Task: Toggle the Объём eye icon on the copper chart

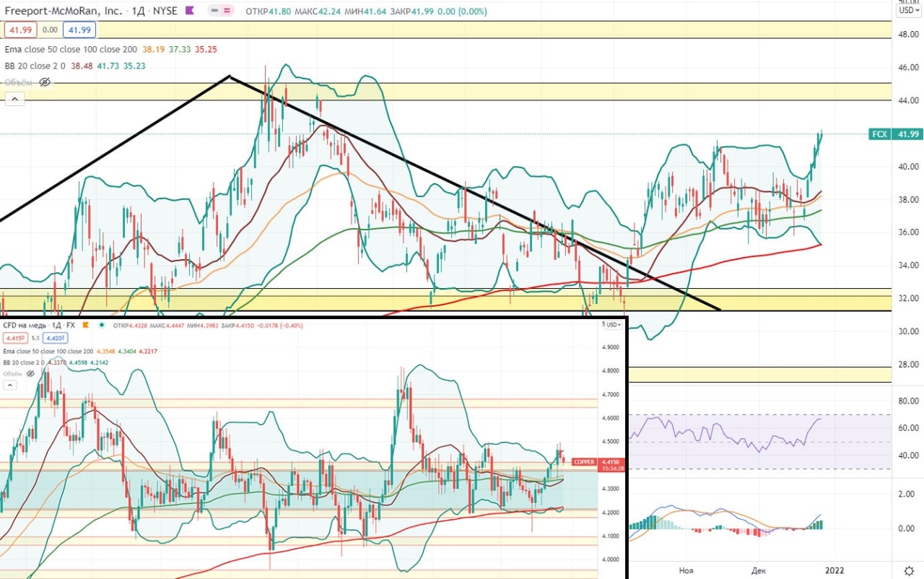Action: pos(30,374)
